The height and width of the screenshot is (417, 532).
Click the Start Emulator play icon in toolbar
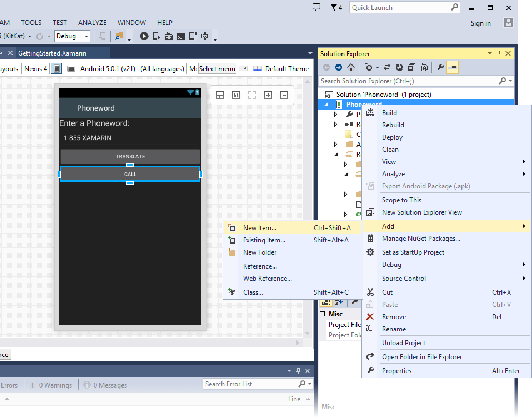pos(144,36)
